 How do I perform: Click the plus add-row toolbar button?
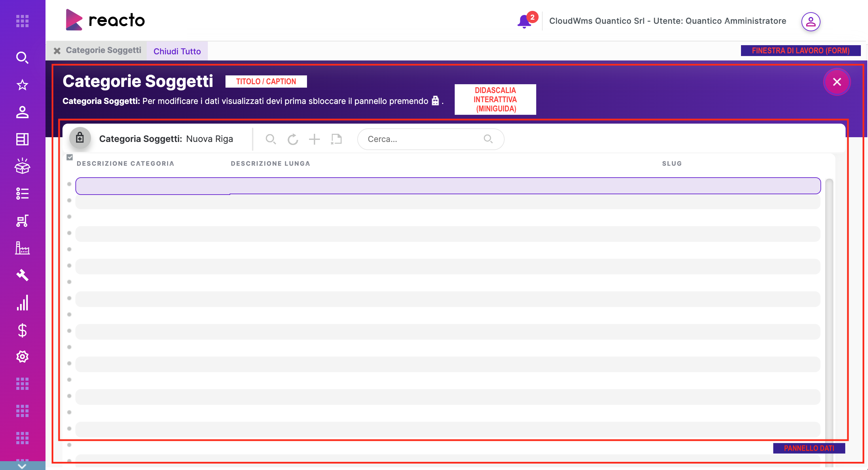(x=314, y=139)
